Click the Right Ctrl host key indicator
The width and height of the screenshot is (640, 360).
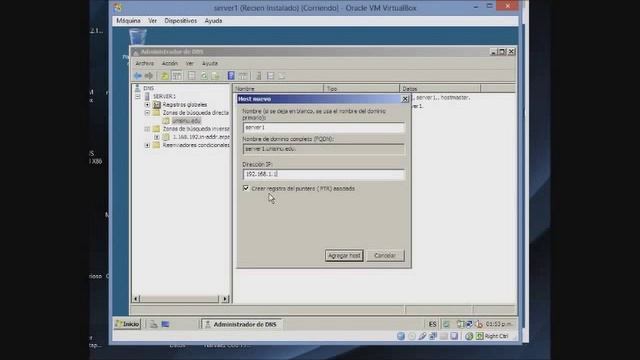[x=496, y=336]
